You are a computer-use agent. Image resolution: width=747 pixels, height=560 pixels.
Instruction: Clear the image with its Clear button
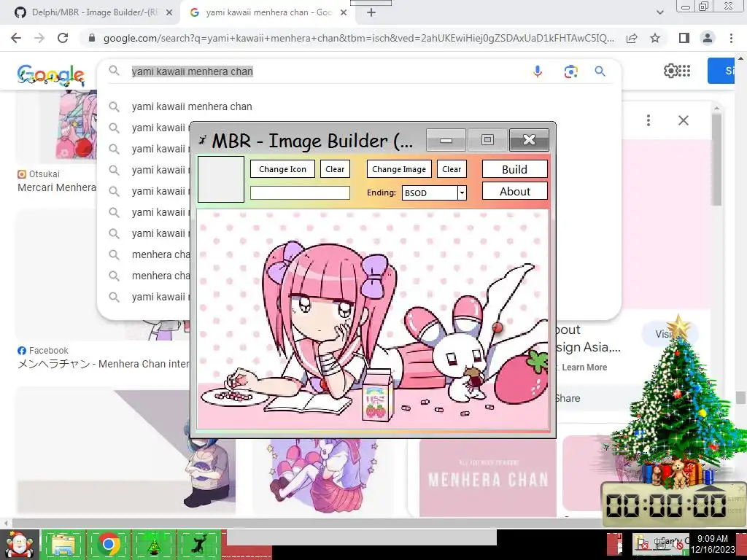click(x=452, y=169)
